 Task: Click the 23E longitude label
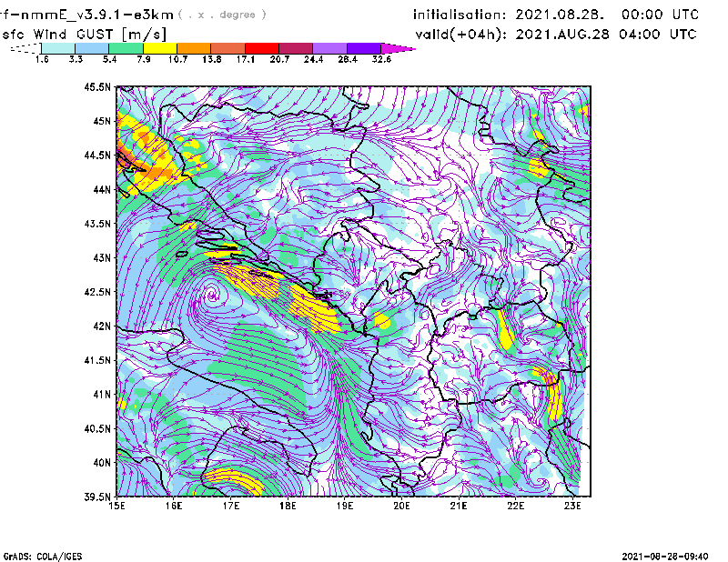coord(572,506)
